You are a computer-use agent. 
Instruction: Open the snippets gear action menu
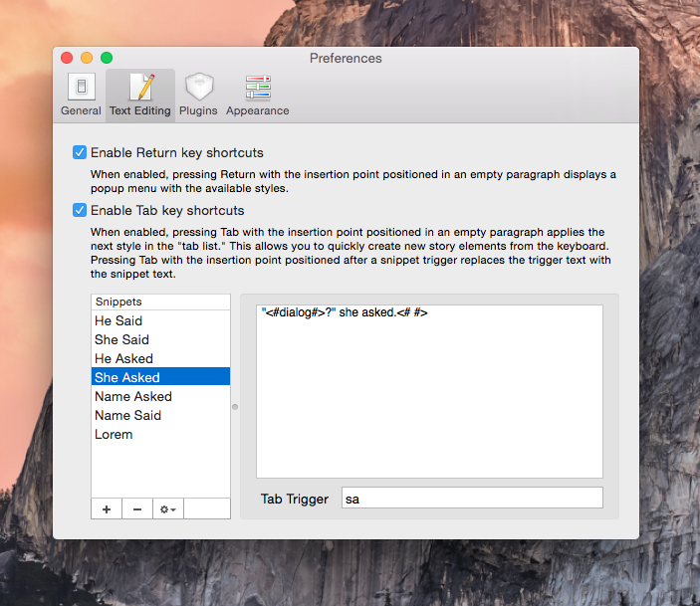[x=168, y=509]
